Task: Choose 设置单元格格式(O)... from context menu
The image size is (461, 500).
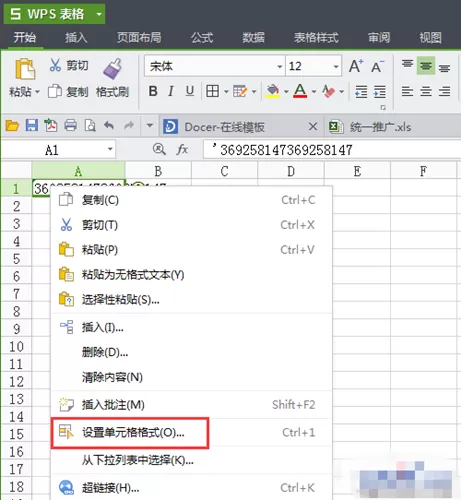Action: point(192,432)
